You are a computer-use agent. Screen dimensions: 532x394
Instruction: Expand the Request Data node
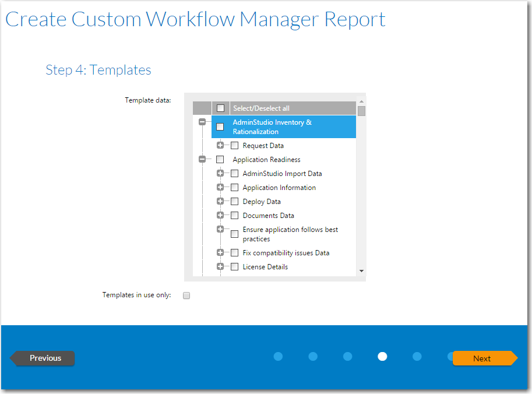[x=220, y=145]
